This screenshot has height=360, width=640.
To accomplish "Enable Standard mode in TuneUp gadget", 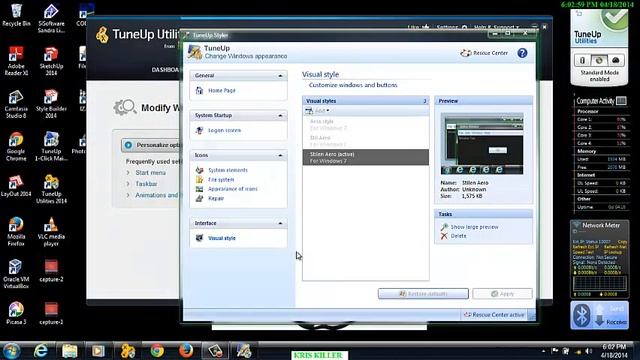I will point(599,60).
